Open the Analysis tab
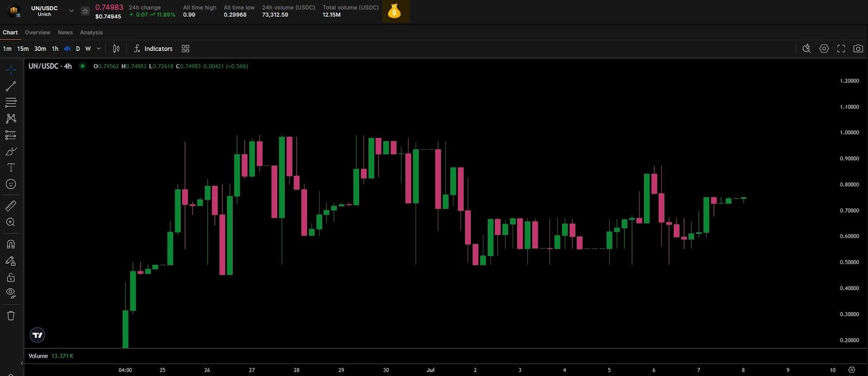 click(x=91, y=33)
